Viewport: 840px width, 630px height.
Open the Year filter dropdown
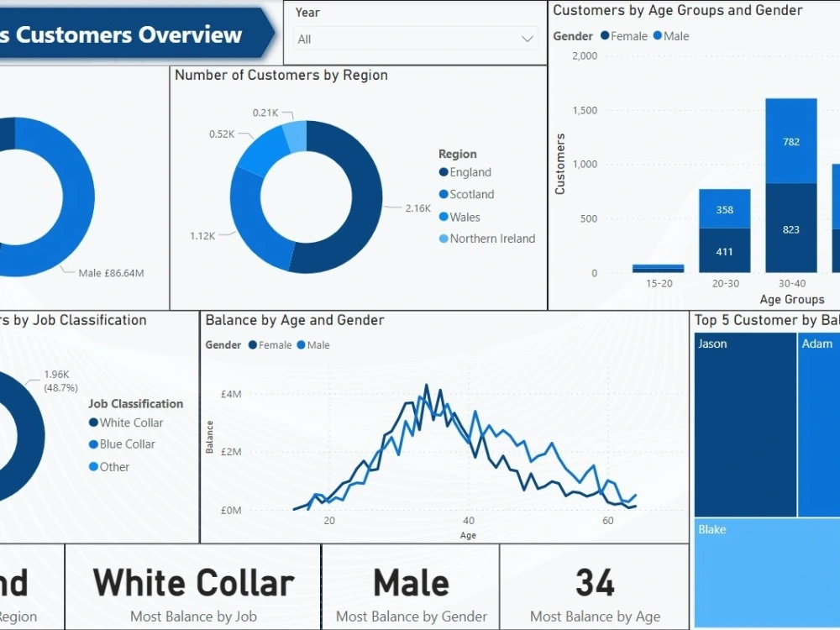point(416,38)
